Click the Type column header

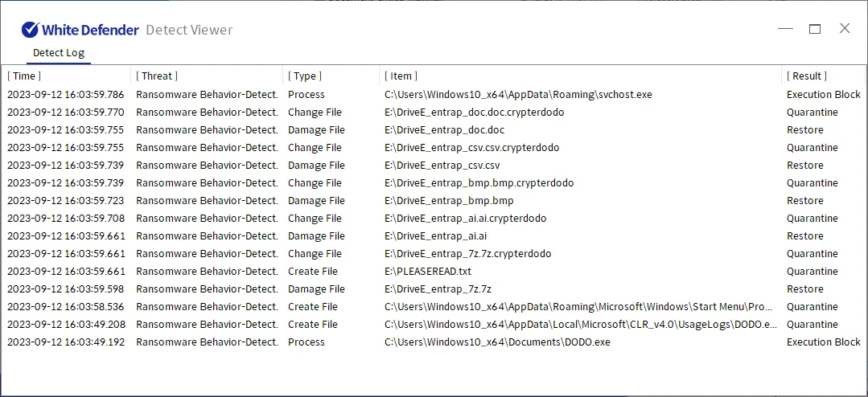point(305,76)
